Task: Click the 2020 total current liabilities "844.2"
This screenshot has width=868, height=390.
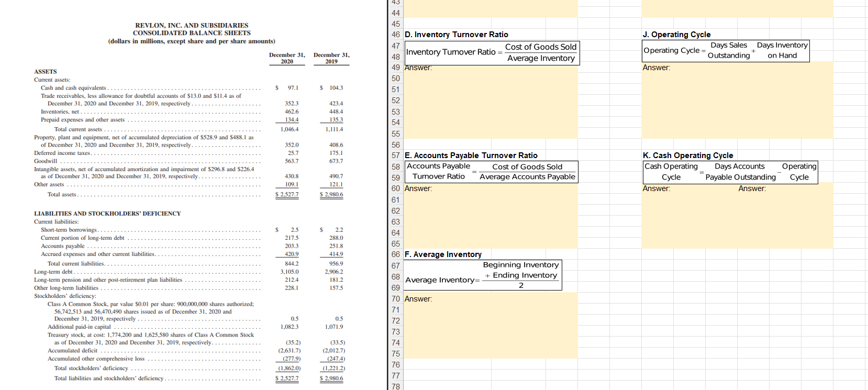Action: tap(292, 264)
